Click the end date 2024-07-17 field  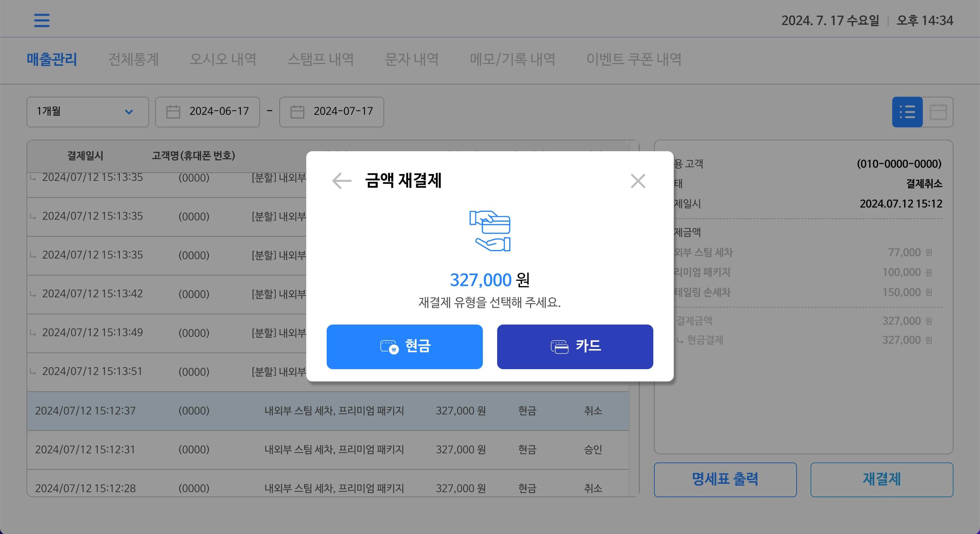(x=331, y=112)
